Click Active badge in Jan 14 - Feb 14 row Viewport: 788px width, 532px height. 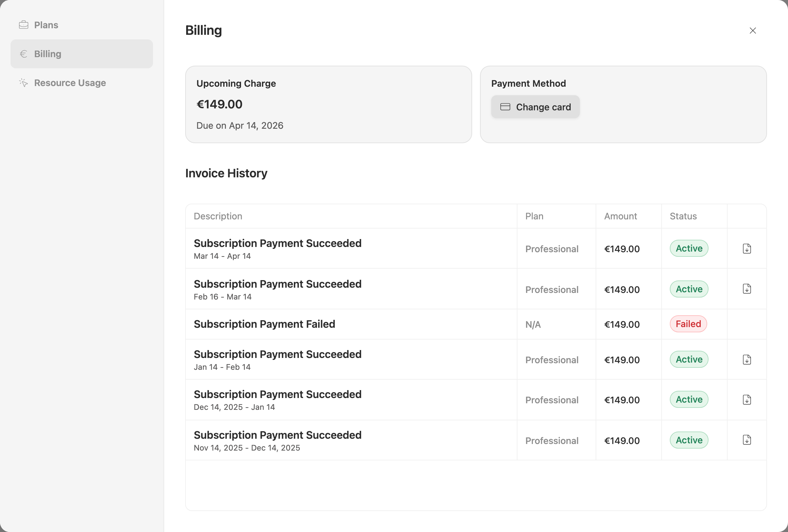(689, 359)
